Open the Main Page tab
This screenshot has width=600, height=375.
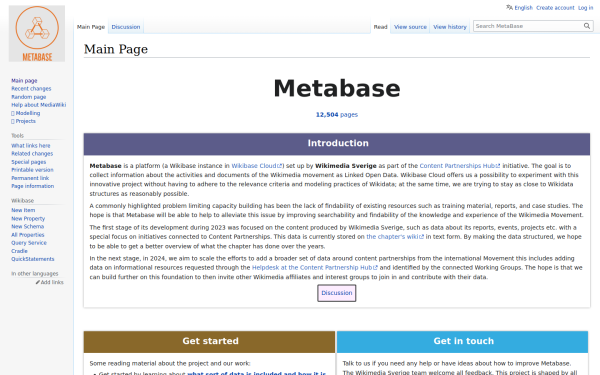(x=91, y=27)
